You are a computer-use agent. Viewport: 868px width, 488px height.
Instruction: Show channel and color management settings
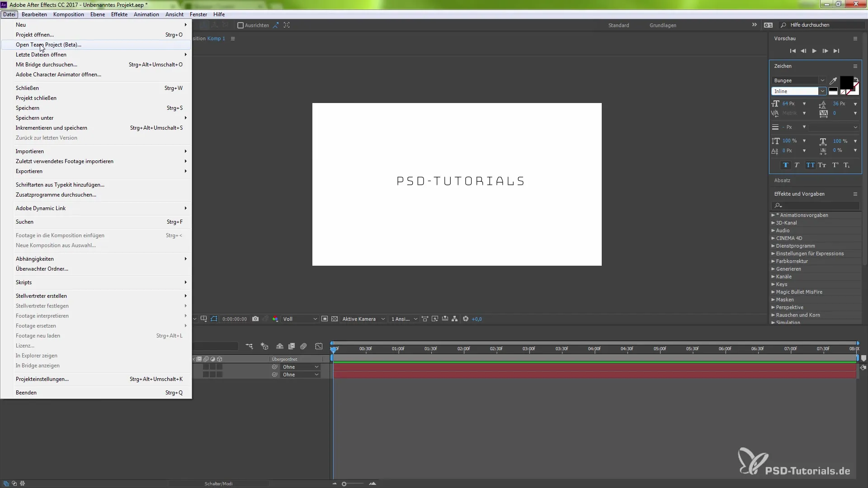tap(275, 319)
